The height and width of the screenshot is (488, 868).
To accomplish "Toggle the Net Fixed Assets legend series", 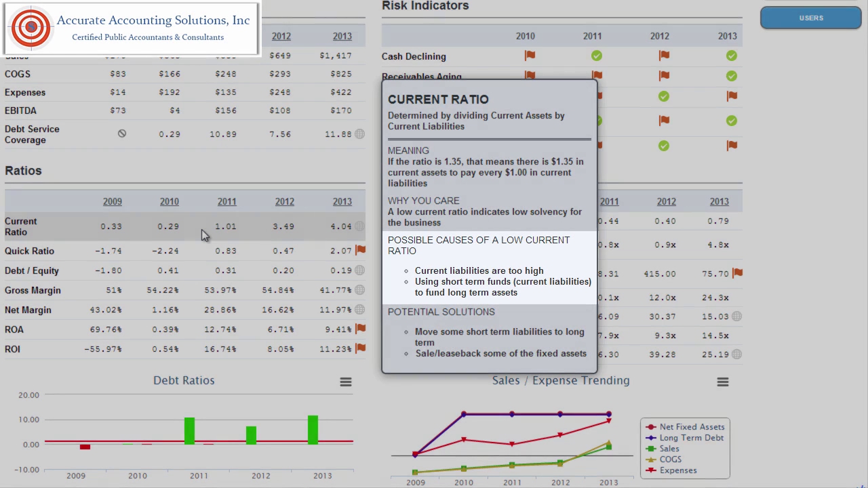I will click(x=685, y=427).
